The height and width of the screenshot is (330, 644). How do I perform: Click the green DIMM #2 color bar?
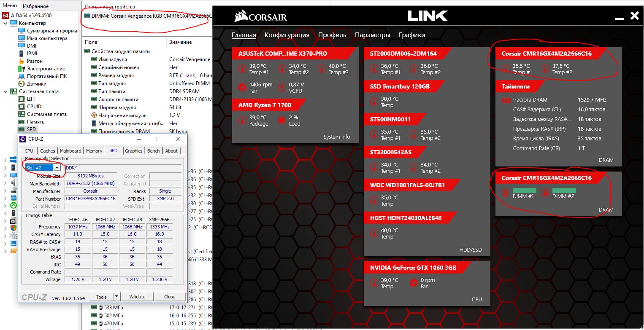click(x=564, y=190)
